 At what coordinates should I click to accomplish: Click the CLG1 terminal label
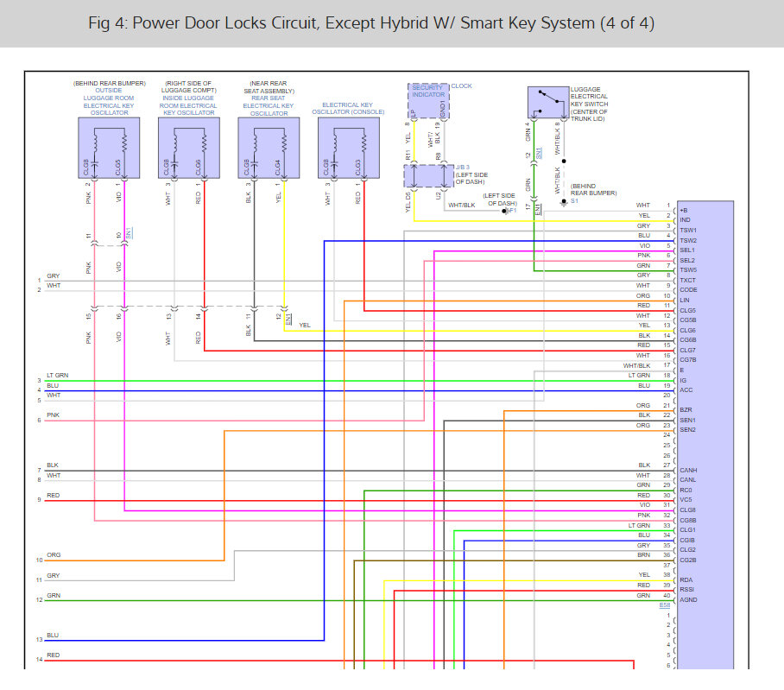point(687,530)
